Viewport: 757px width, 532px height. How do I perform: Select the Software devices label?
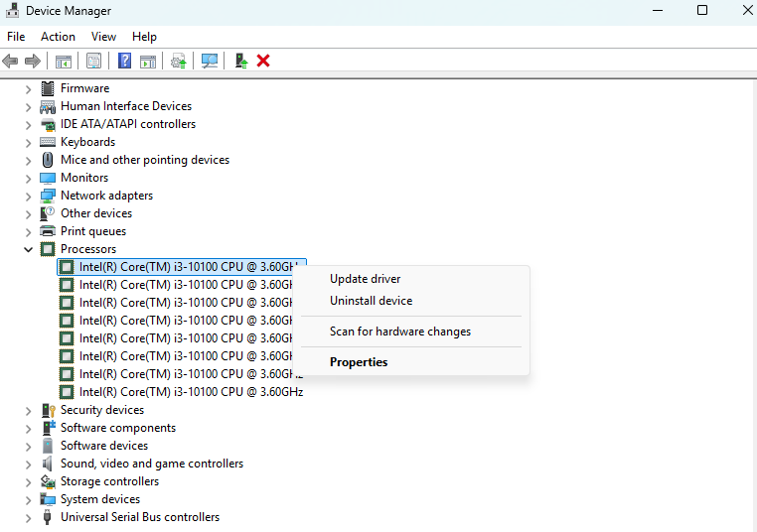pyautogui.click(x=104, y=446)
